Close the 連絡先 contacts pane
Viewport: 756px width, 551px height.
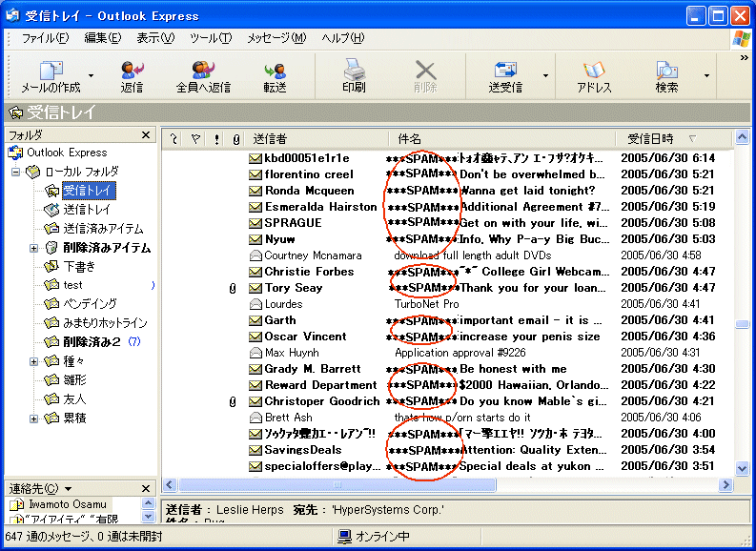[146, 489]
